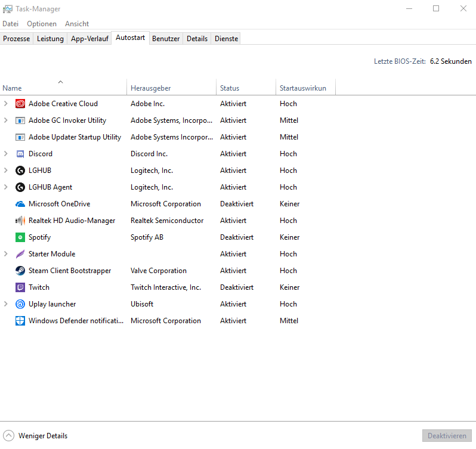The height and width of the screenshot is (449, 476).
Task: Sort by the Name column header
Action: pyautogui.click(x=63, y=87)
